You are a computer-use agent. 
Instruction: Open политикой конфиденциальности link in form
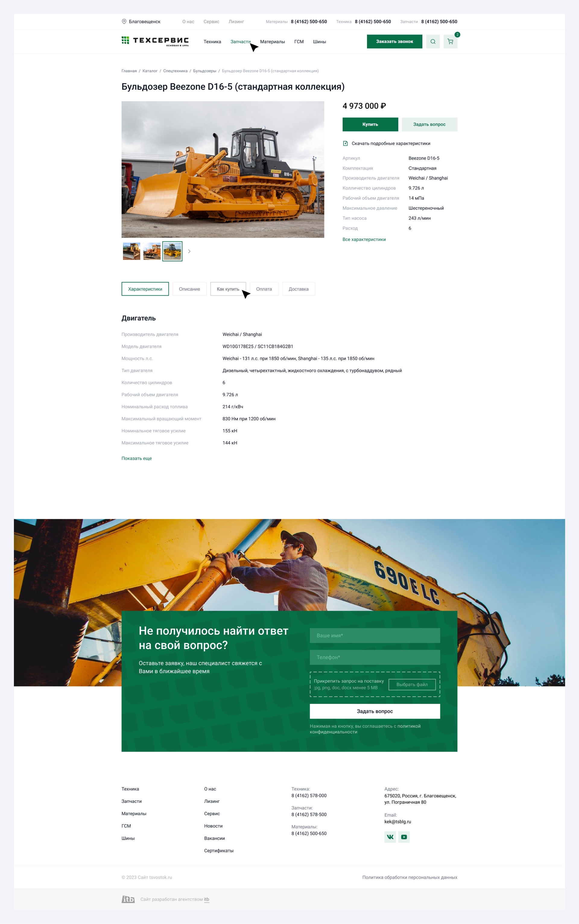coord(365,729)
